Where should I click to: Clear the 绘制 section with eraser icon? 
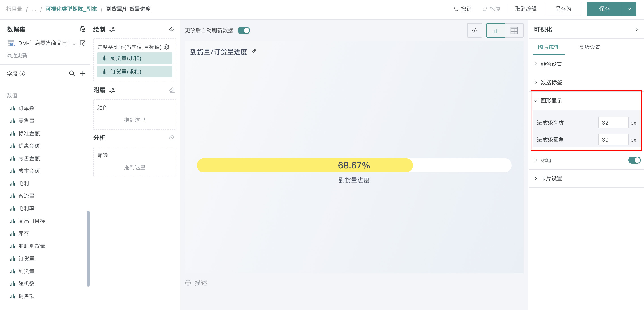point(172,29)
